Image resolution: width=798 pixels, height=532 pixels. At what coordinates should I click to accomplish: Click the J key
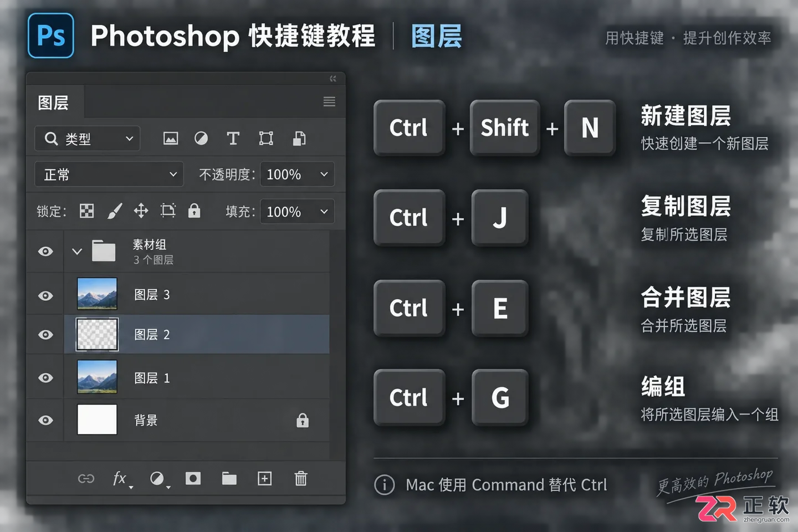coord(499,218)
